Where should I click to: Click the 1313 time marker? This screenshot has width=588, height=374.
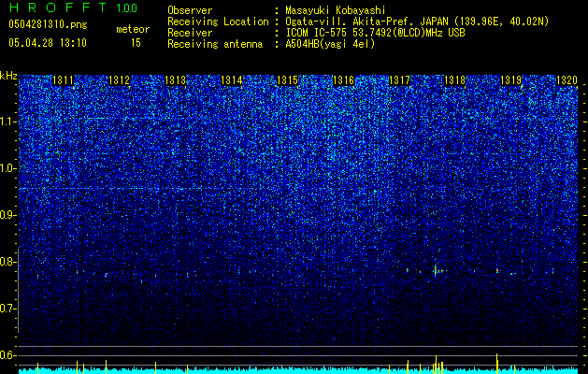(x=175, y=80)
